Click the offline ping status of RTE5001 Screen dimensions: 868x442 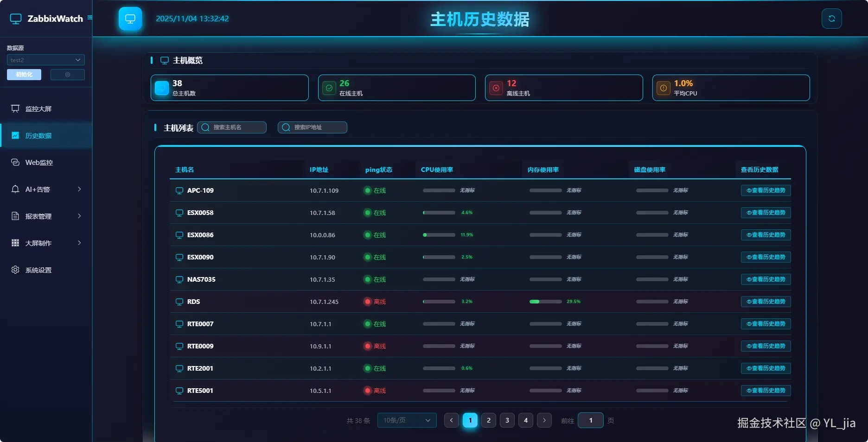tap(375, 391)
